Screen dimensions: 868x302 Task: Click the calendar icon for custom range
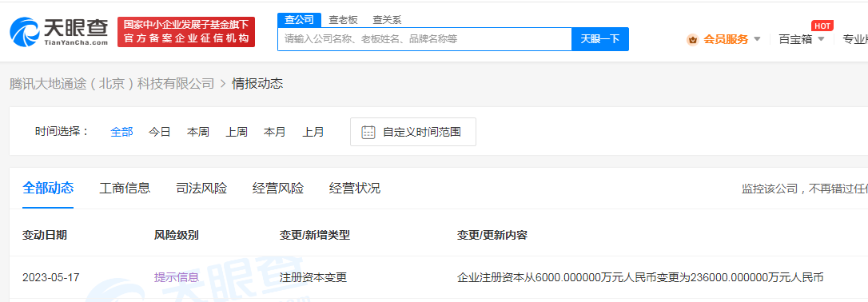pyautogui.click(x=368, y=132)
